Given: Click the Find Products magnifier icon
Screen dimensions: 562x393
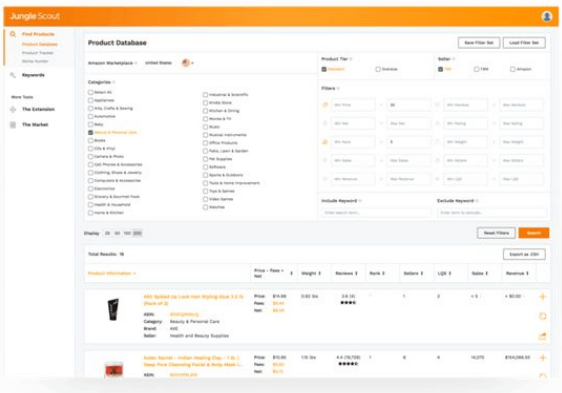Looking at the screenshot, I should (x=13, y=34).
